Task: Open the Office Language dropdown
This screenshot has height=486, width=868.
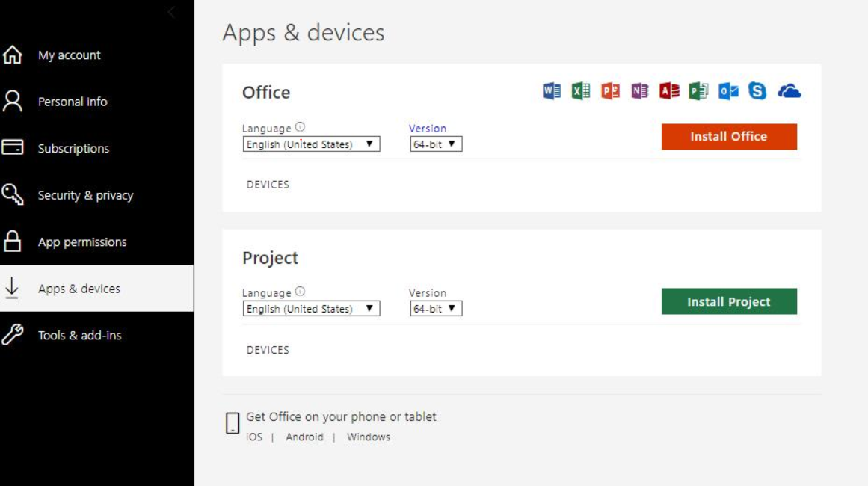Action: pyautogui.click(x=311, y=144)
